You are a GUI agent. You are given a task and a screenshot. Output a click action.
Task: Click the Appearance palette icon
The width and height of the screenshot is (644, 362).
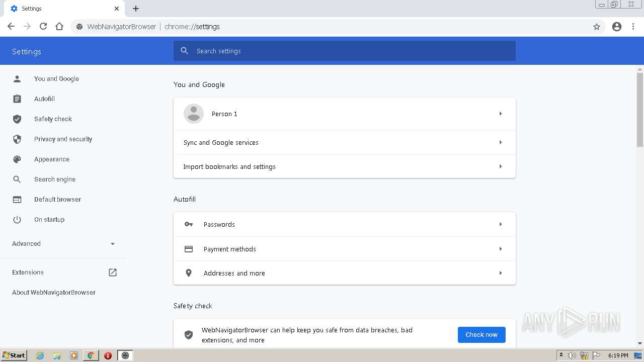click(x=17, y=159)
